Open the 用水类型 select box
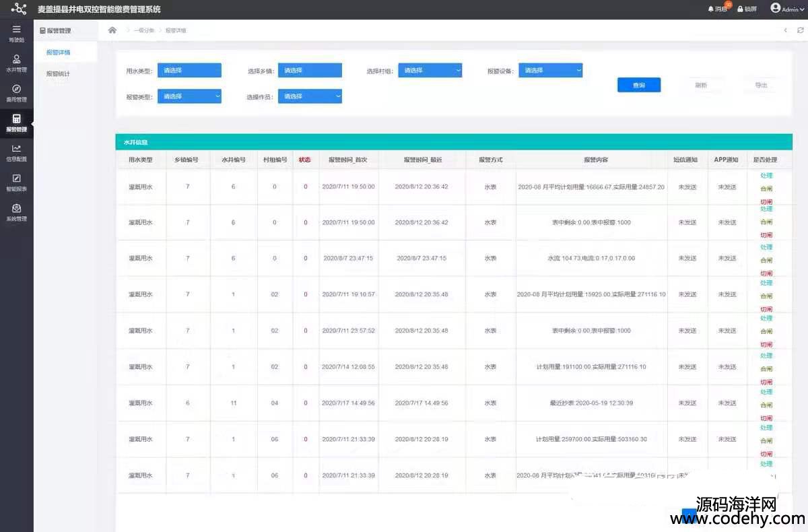Screen dimensions: 808x532 pyautogui.click(x=189, y=70)
